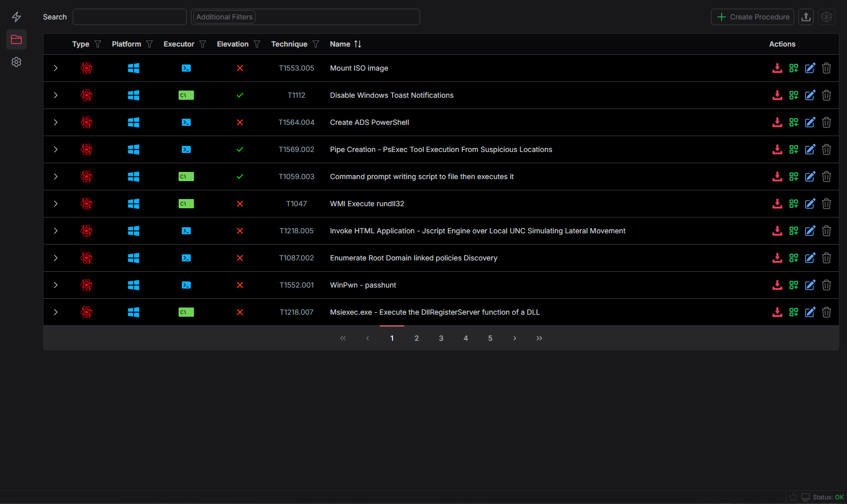Open Settings via the gear icon
847x504 pixels.
pos(16,61)
